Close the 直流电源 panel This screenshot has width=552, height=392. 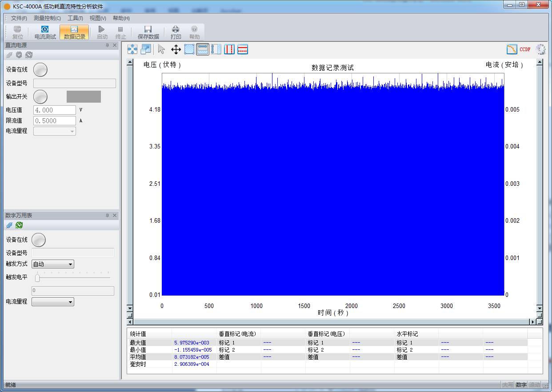click(115, 45)
